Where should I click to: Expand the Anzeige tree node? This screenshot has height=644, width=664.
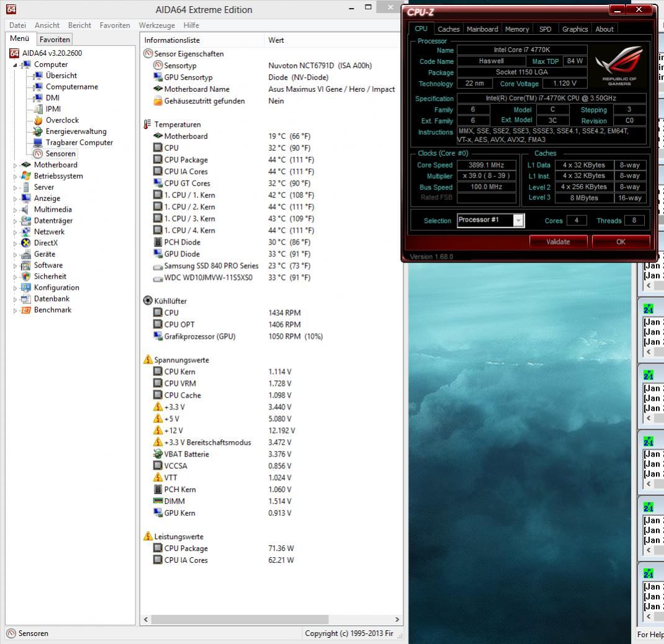[x=16, y=199]
